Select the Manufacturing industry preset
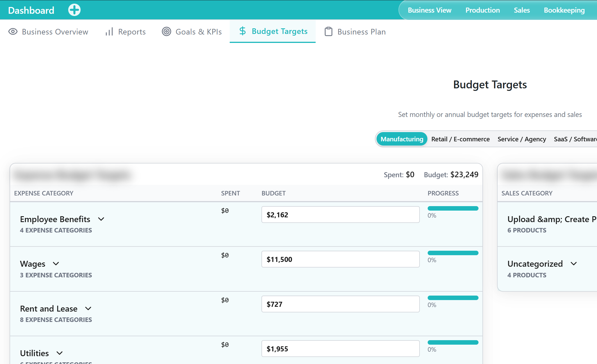 click(402, 139)
